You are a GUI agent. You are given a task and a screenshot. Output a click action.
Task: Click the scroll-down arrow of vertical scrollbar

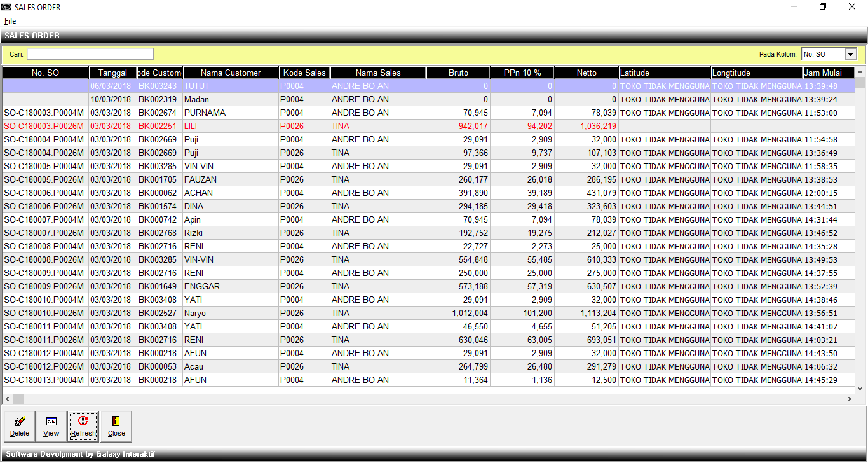click(861, 387)
